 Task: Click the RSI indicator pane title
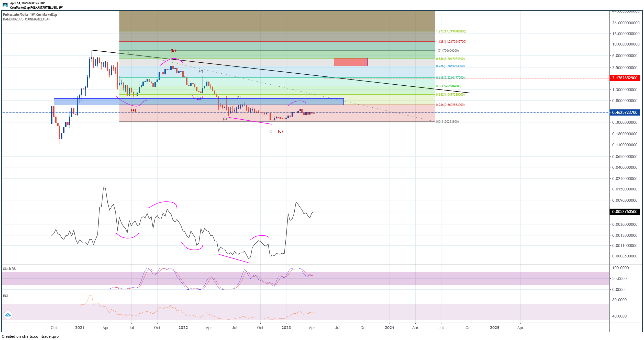pos(5,296)
